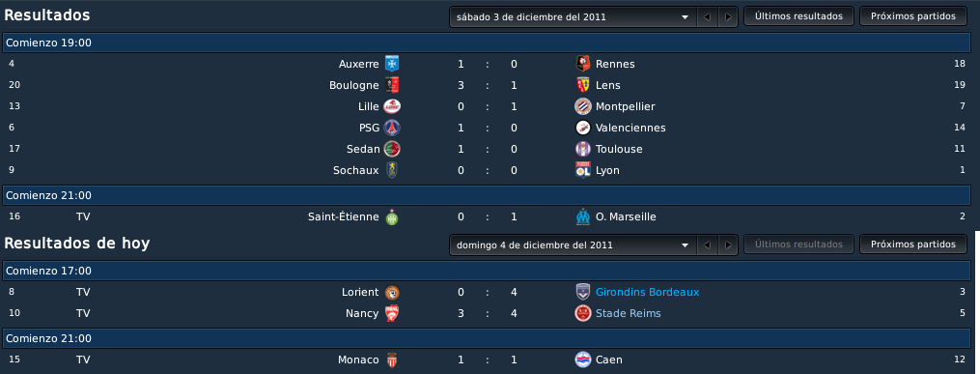
Task: Open the Stade Reims team link
Action: [x=629, y=313]
